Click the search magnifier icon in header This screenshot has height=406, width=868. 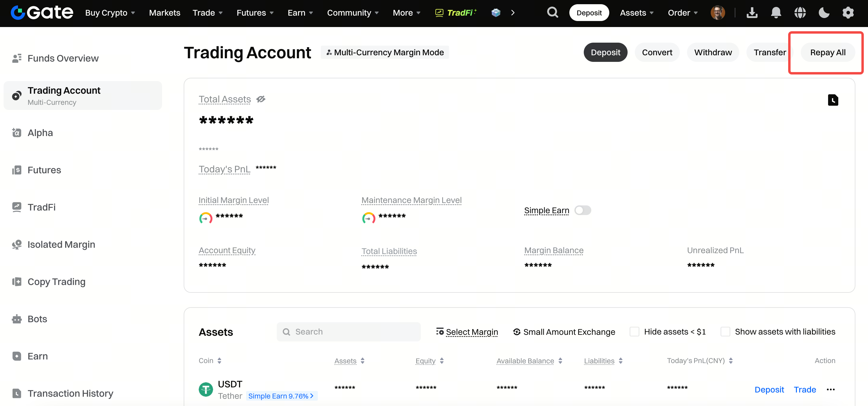[x=552, y=13]
